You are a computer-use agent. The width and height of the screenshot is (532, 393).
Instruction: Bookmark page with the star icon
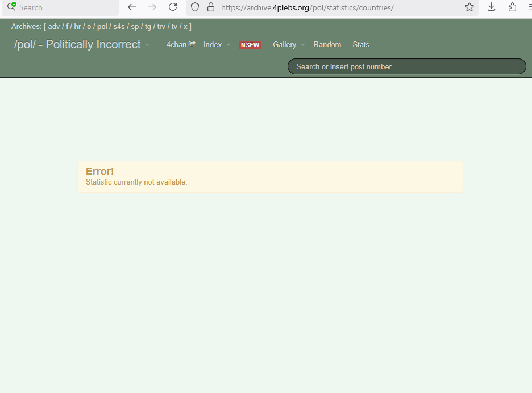469,7
